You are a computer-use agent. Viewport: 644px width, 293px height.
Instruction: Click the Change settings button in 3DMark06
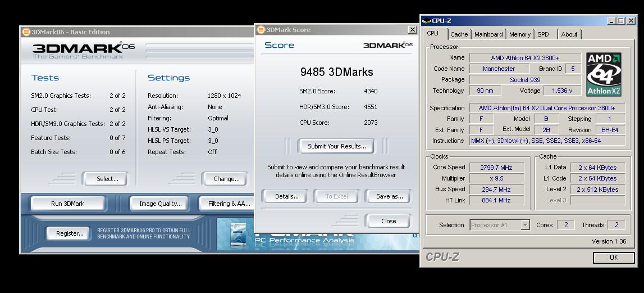pyautogui.click(x=226, y=179)
